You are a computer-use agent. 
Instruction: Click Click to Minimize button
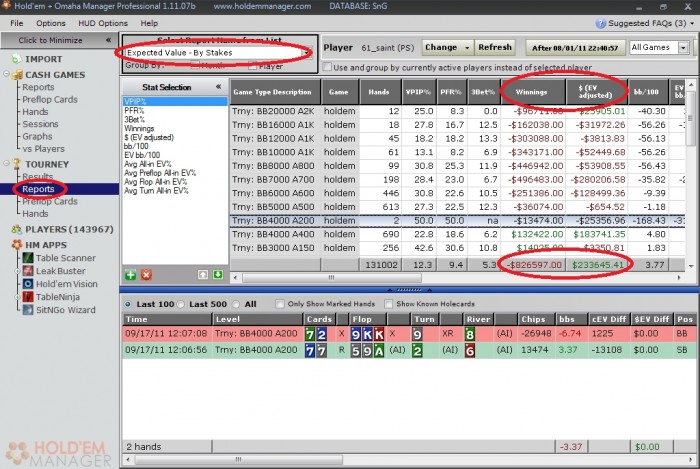point(59,40)
